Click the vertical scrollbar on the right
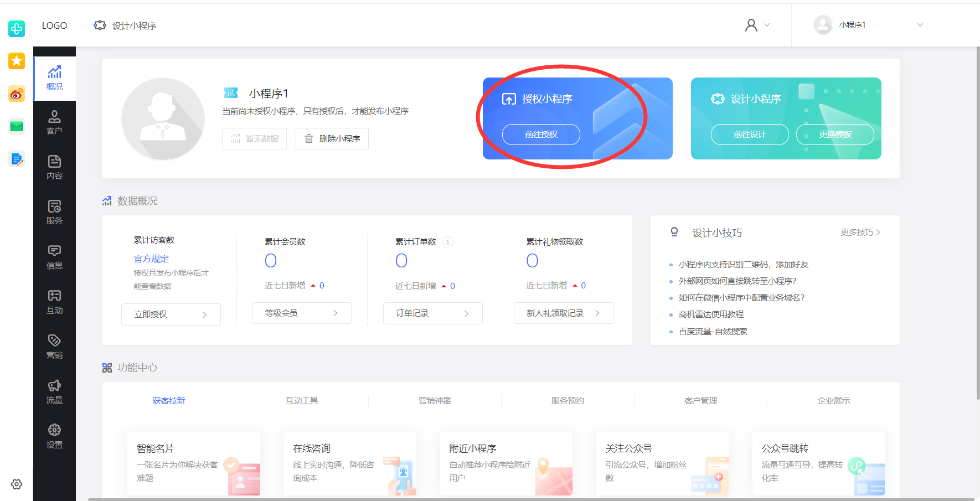Viewport: 980px width, 501px height. [978, 223]
